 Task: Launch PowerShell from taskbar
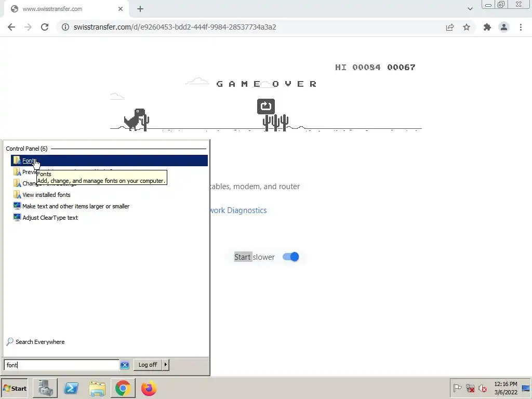[71, 389]
